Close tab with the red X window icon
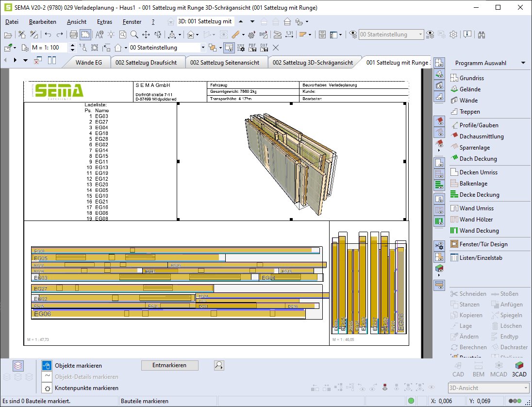Image resolution: width=532 pixels, height=407 pixels. click(x=38, y=60)
